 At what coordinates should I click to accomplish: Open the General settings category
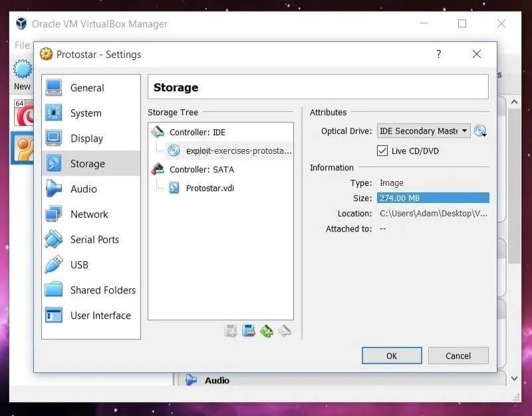[91, 88]
